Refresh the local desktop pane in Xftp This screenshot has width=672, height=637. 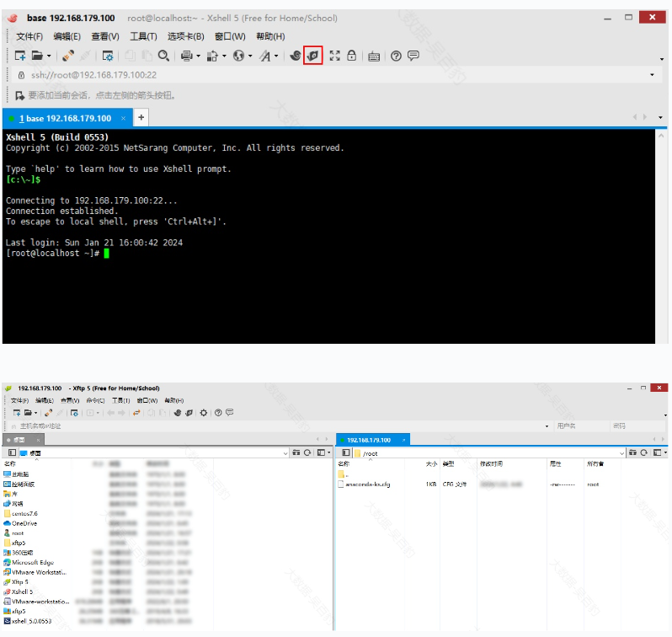pyautogui.click(x=307, y=452)
